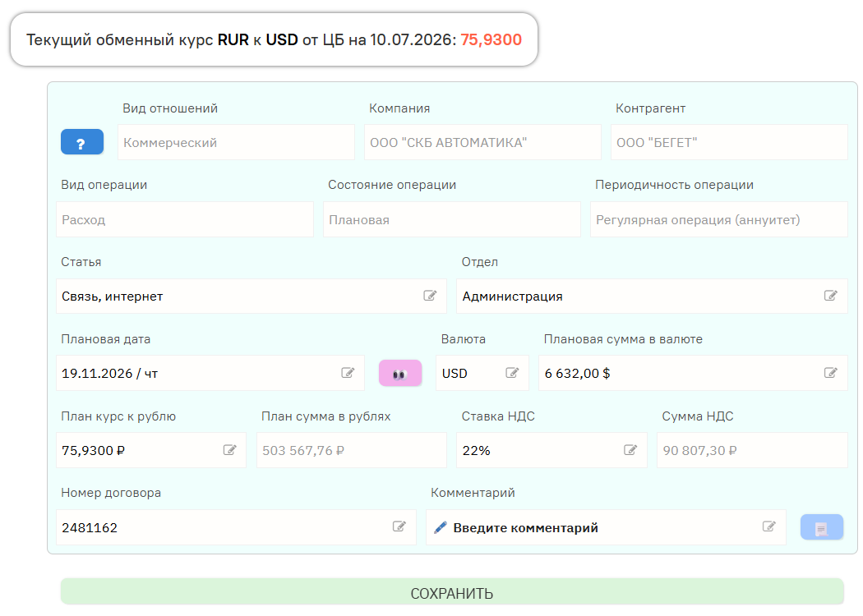Click edit icon in Валюта field
The height and width of the screenshot is (616, 863).
(x=512, y=373)
